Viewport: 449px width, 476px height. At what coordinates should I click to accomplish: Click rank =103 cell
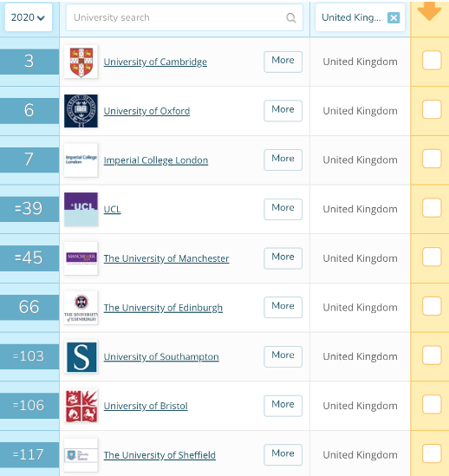[x=29, y=356]
